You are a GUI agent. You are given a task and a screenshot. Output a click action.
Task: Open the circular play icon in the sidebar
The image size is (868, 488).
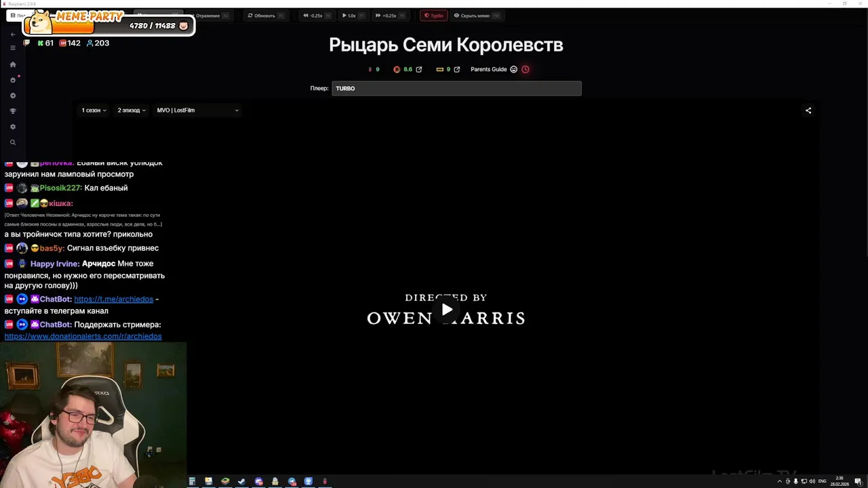click(x=12, y=96)
